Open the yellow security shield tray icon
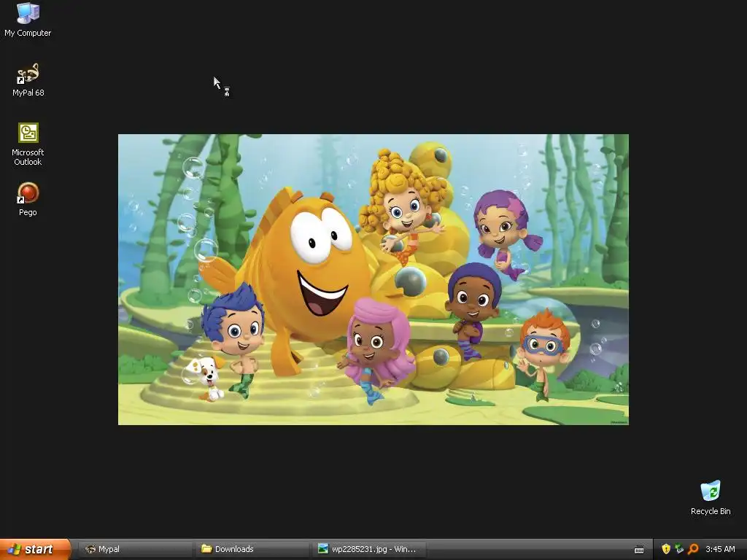This screenshot has height=560, width=747. [665, 549]
